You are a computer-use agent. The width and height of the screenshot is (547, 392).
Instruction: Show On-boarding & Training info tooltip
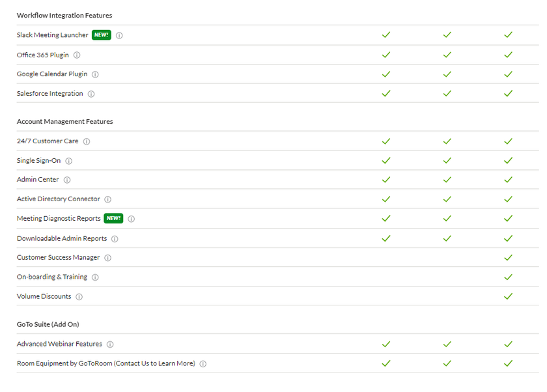point(95,277)
